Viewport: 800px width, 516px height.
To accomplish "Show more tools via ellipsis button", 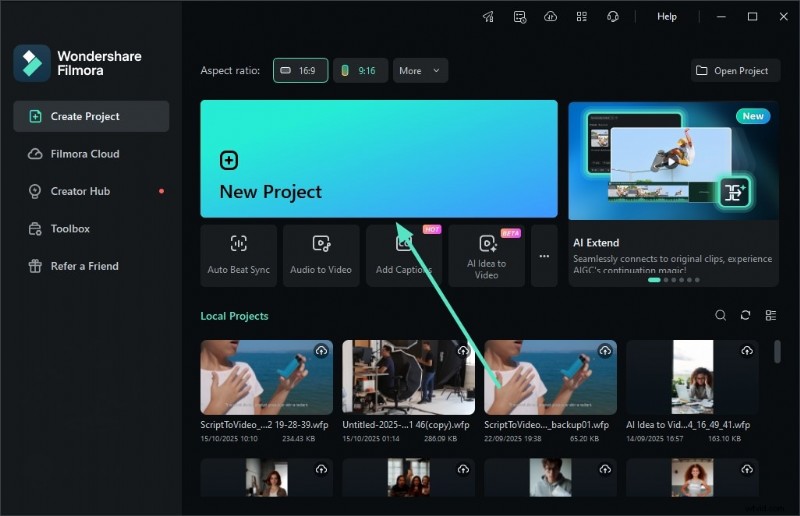I will click(544, 256).
